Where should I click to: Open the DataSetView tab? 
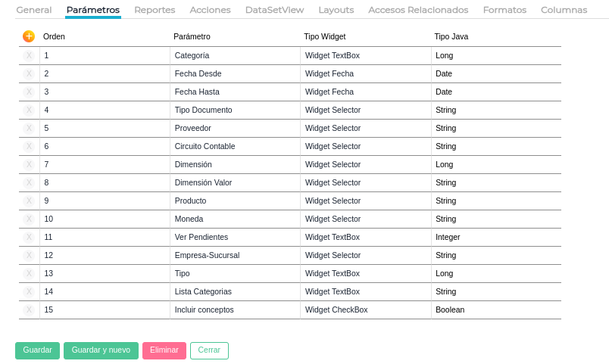pyautogui.click(x=274, y=10)
